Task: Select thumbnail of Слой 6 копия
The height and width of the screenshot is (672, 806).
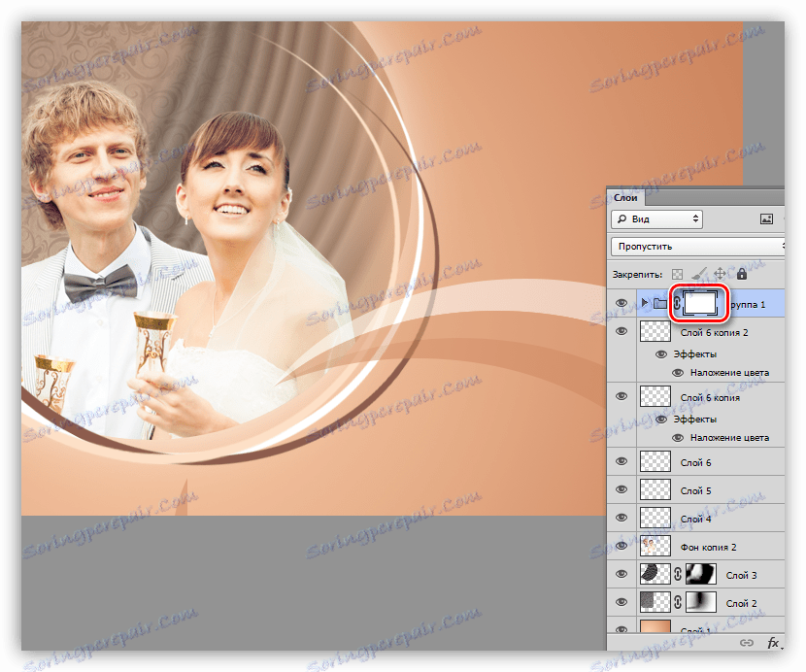Action: 655,396
